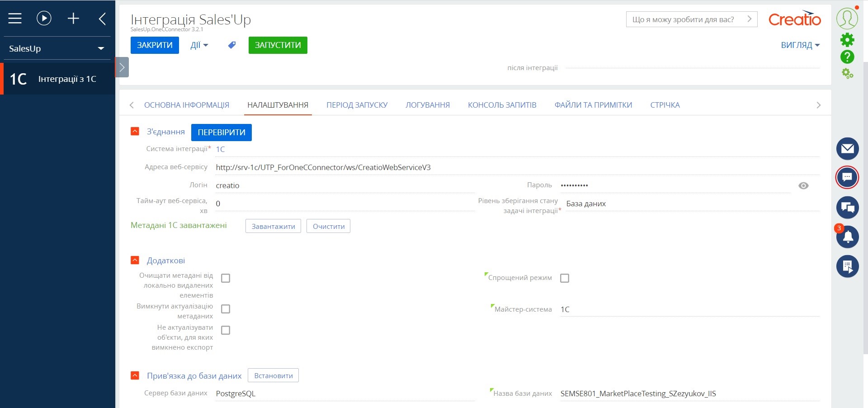868x408 pixels.
Task: Click the plus icon to add new record
Action: (73, 18)
